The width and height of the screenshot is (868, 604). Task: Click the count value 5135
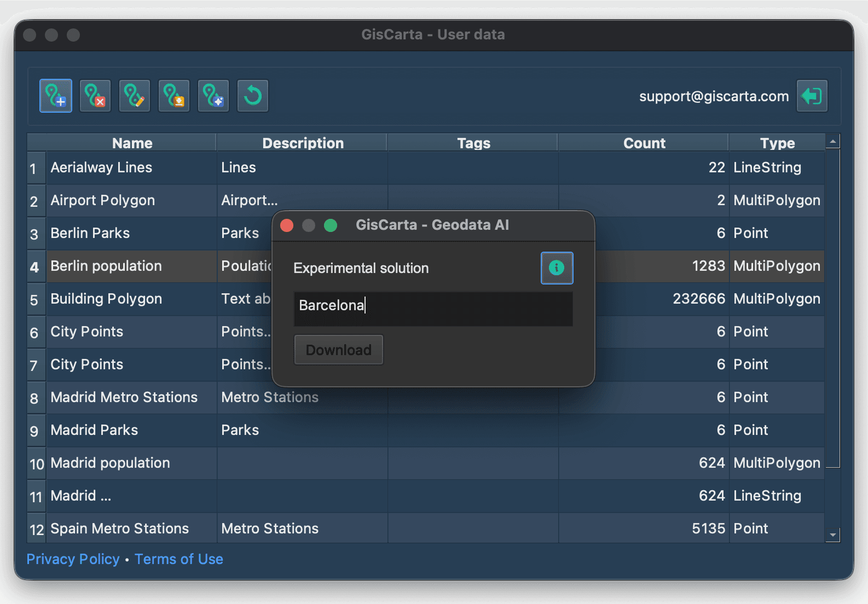pyautogui.click(x=708, y=528)
